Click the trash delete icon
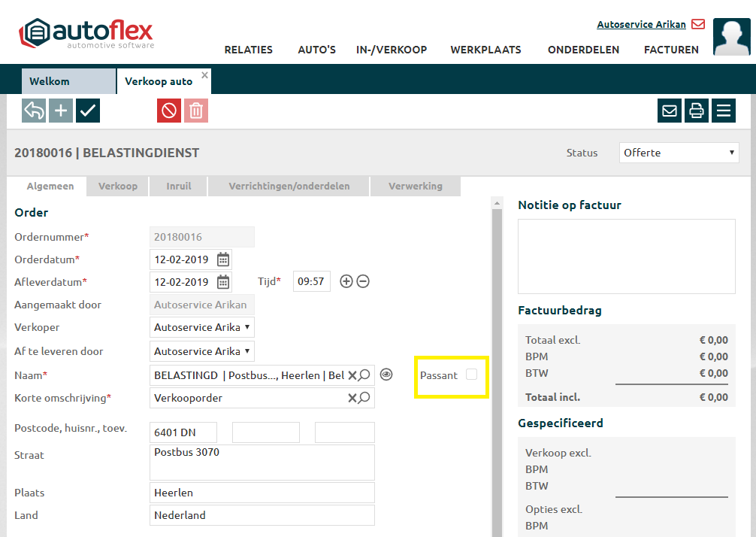The height and width of the screenshot is (537, 756). tap(196, 111)
